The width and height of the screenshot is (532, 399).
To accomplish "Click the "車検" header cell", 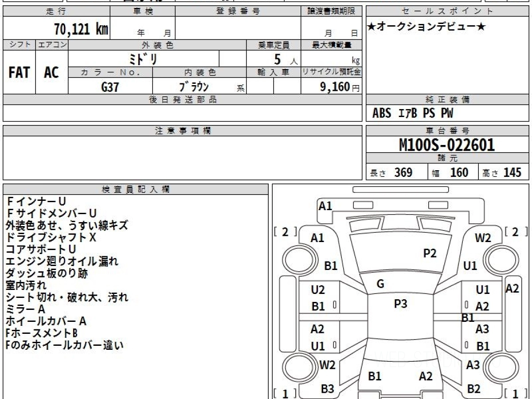I will pyautogui.click(x=143, y=12).
